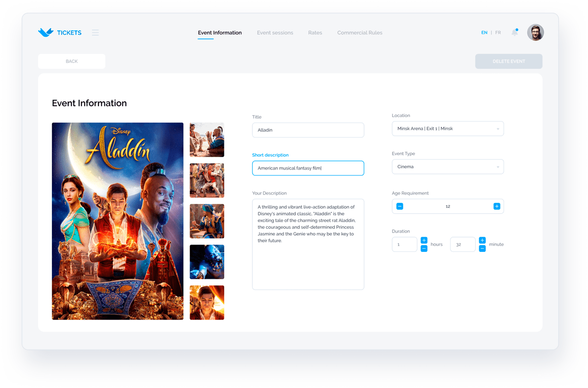Select the fifth thumbnail of Aladdin in cave
This screenshot has height=388, width=588.
207,303
